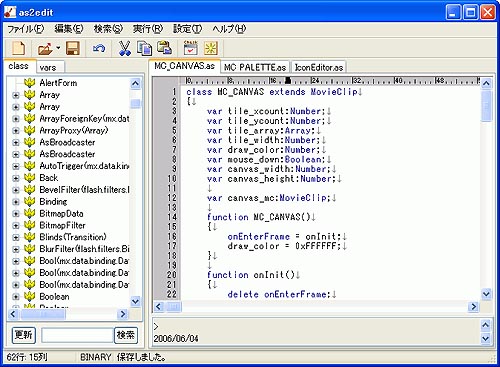500x367 pixels.
Task: Select the MC_CANVAS.as editor tab
Action: click(x=184, y=66)
